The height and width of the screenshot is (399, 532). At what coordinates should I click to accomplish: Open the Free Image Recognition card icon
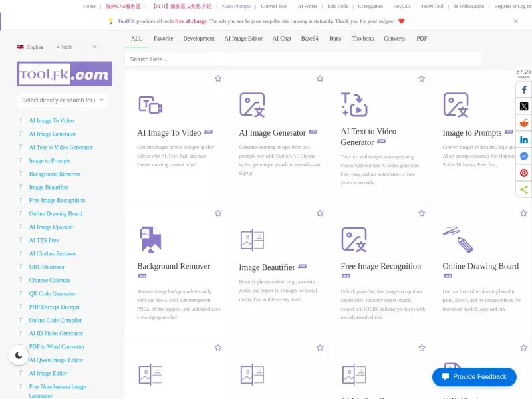[x=354, y=239]
